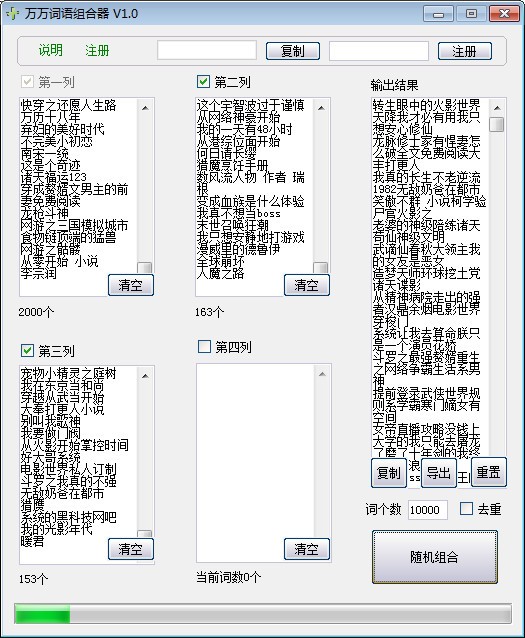Select 网游之三国模拟城市 in first column
The image size is (525, 638).
[74, 226]
